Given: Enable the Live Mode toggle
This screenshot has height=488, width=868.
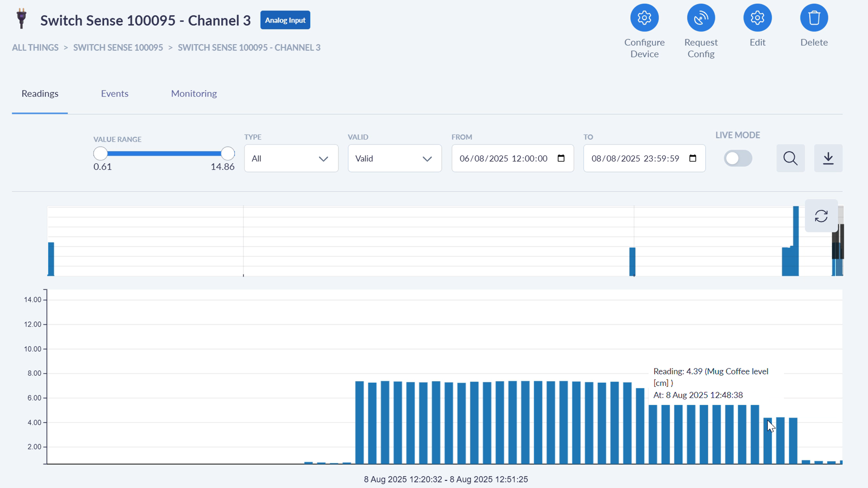Looking at the screenshot, I should click(x=738, y=158).
